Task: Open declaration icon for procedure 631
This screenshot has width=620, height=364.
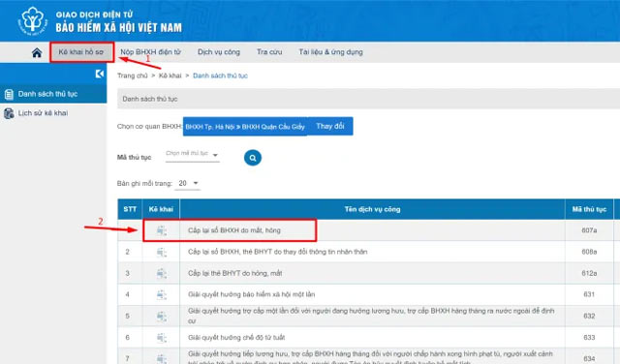Action: pyautogui.click(x=162, y=294)
